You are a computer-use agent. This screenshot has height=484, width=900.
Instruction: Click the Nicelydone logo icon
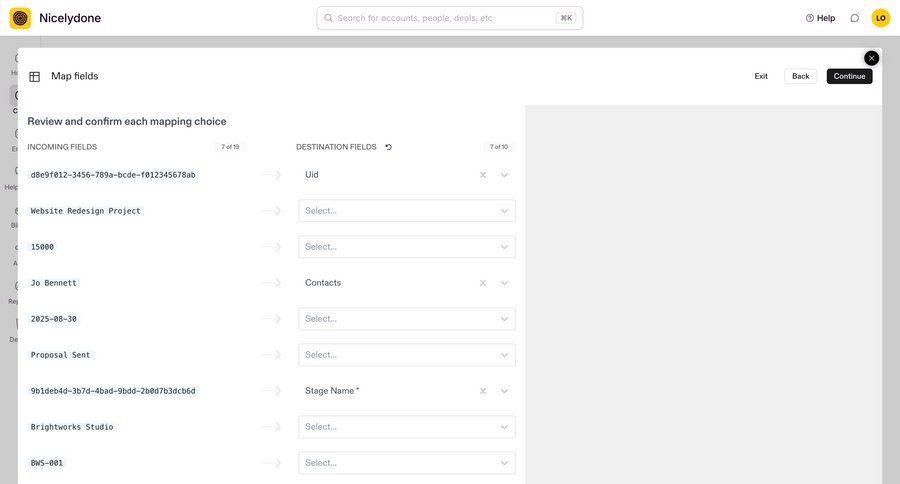pyautogui.click(x=20, y=18)
